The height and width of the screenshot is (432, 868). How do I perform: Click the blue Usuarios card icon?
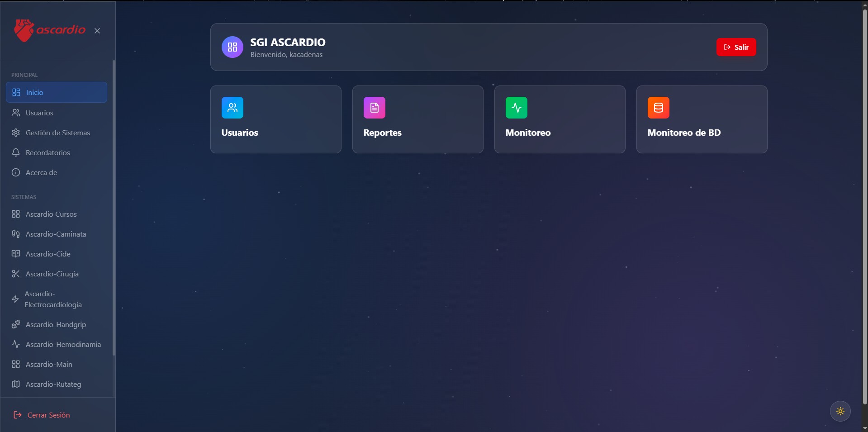point(232,108)
